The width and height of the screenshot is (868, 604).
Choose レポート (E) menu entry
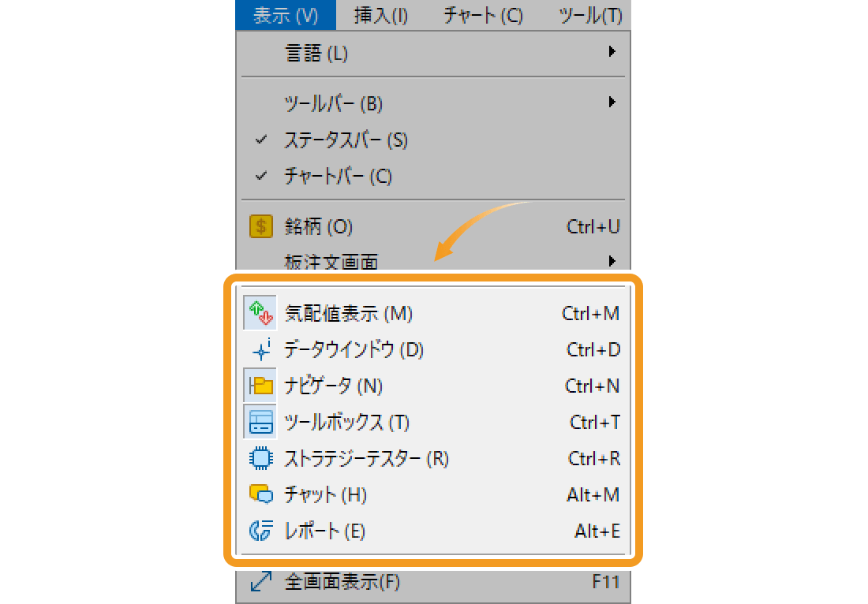coord(433,531)
